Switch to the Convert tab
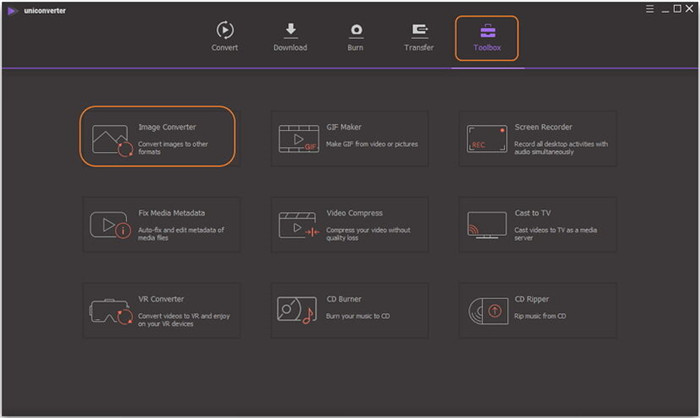Screen dimensions: 700x418 pos(225,35)
